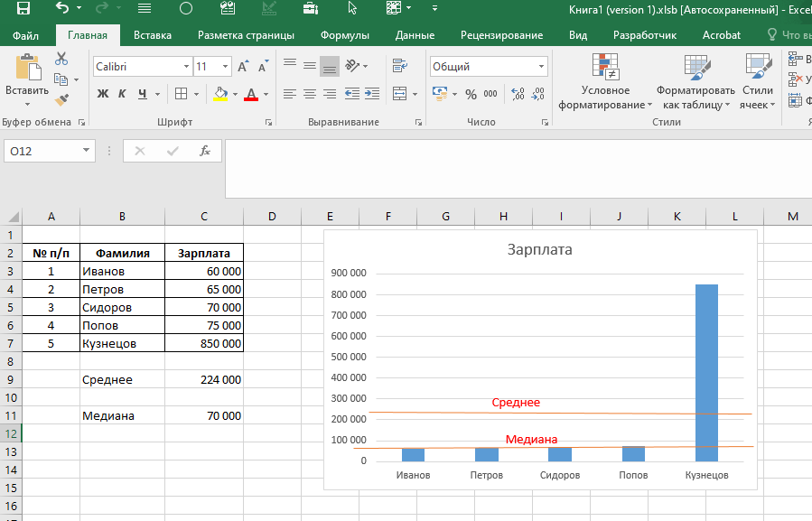812x521 pixels.
Task: Select cell with 850 000 salary
Action: pos(204,343)
